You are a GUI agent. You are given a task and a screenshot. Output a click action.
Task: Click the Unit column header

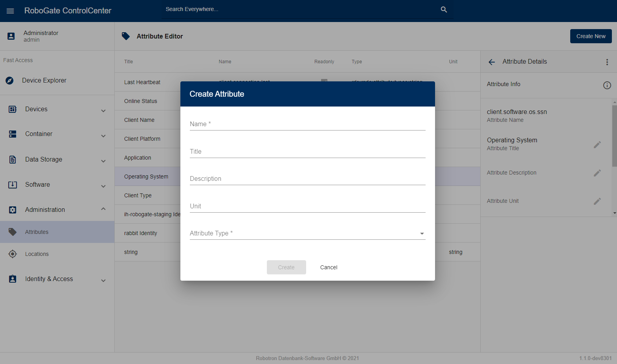pos(453,62)
